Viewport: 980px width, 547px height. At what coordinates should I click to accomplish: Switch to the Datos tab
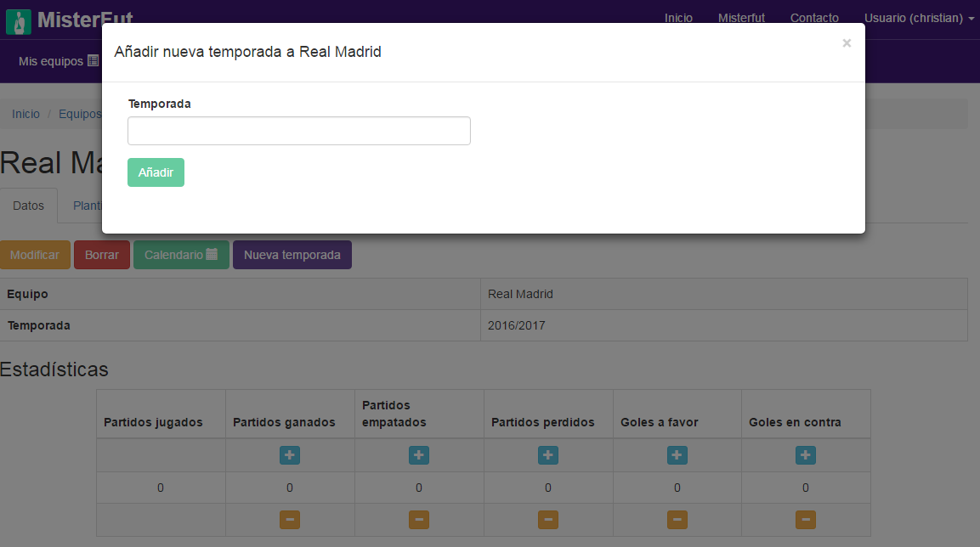(29, 206)
